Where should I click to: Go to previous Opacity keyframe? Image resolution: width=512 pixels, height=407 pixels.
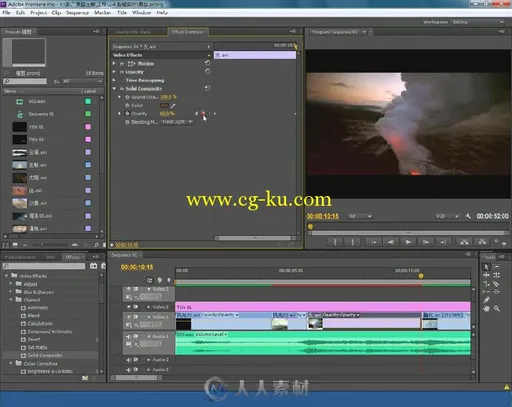(196, 114)
